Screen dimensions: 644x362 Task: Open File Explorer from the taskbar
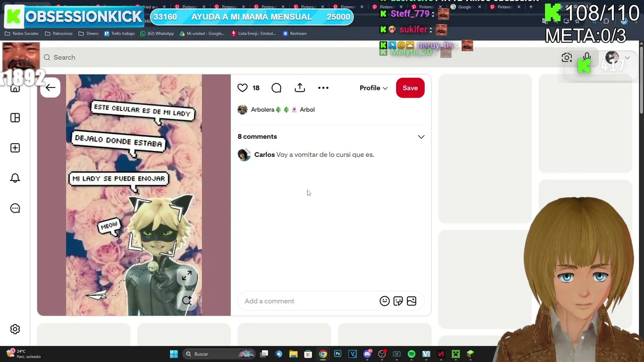coord(293,354)
